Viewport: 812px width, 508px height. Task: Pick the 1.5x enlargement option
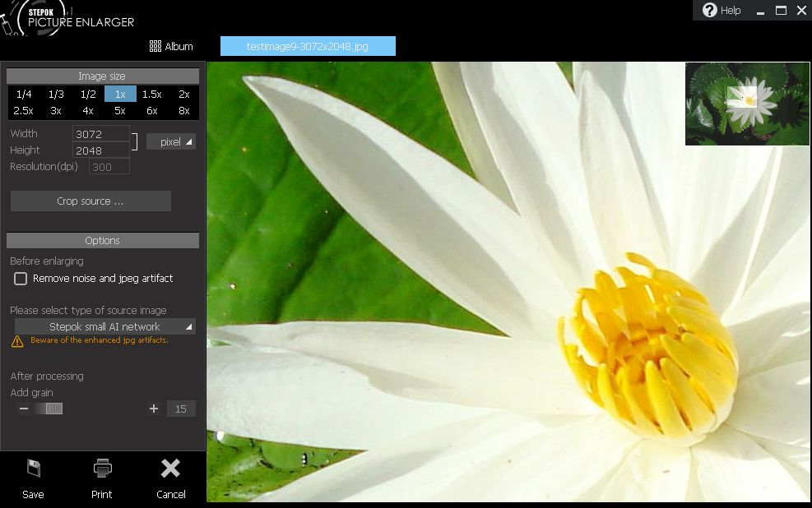pyautogui.click(x=151, y=94)
